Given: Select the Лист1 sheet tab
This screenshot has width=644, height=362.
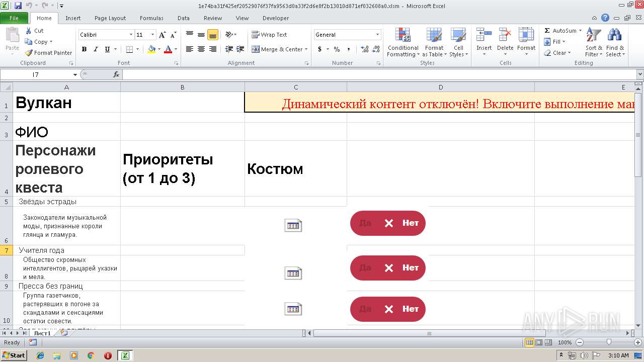Looking at the screenshot, I should [42, 333].
